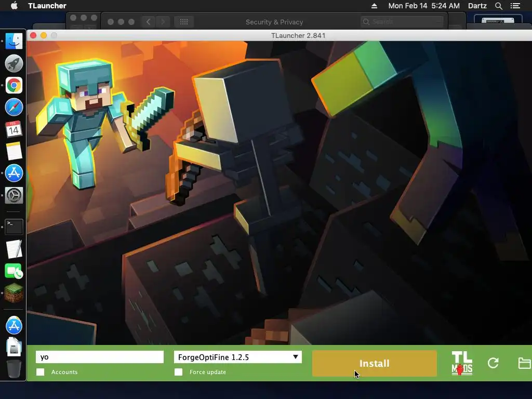Open Notification Center list icon
The image size is (532, 399).
515,6
